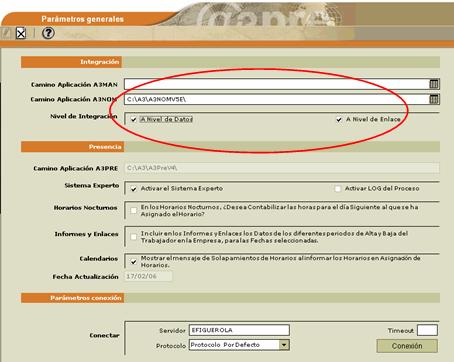Viewport: 454px width, 362px height.
Task: Click the Integración section header
Action: [x=71, y=62]
